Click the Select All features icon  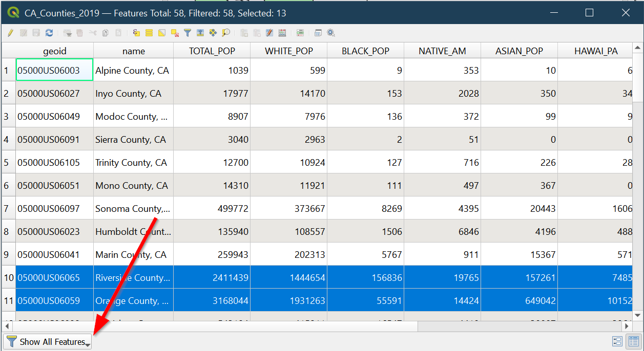[x=149, y=33]
